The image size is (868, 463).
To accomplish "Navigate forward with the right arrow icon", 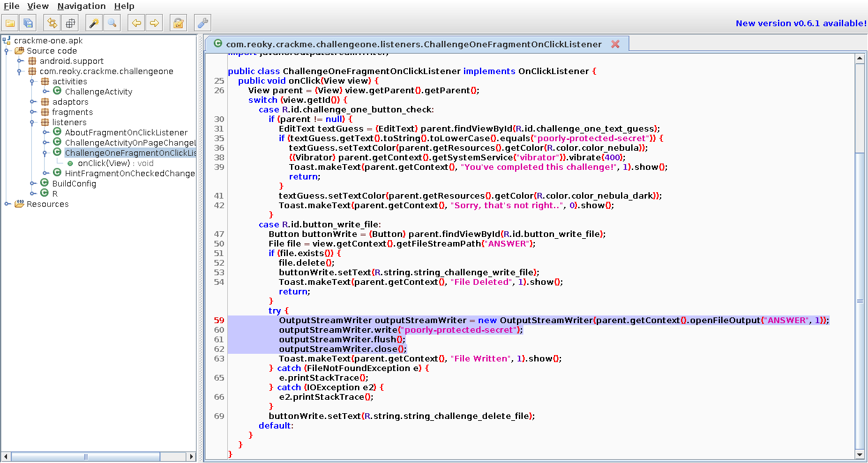I will [x=154, y=23].
